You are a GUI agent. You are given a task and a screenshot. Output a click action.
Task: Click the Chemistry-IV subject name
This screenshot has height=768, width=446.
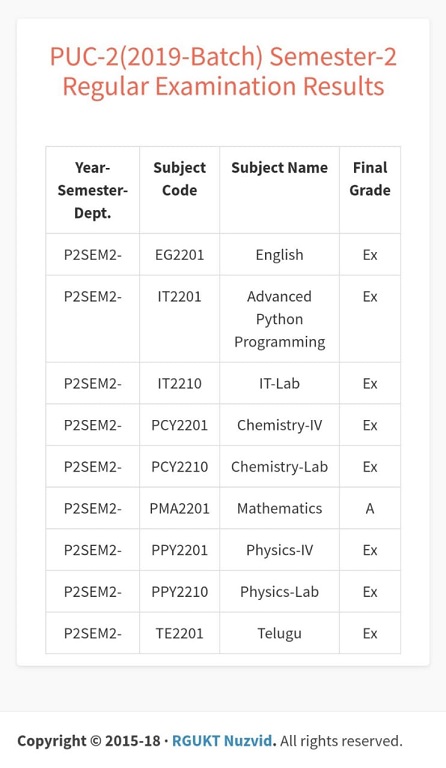280,425
